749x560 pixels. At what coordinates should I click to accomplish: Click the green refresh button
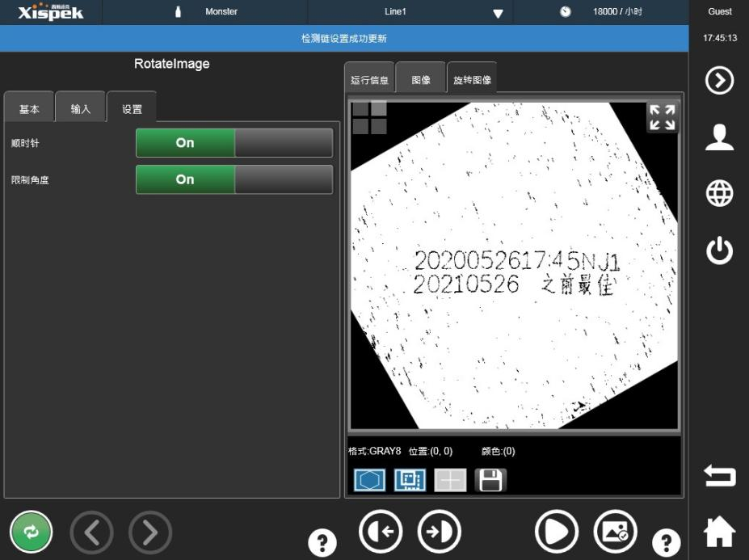pyautogui.click(x=31, y=532)
